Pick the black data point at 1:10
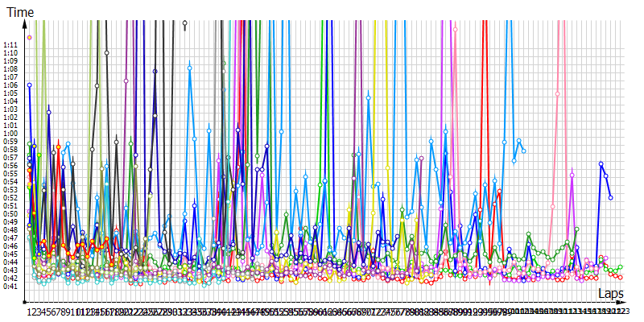This screenshot has height=322, width=644. tap(107, 53)
